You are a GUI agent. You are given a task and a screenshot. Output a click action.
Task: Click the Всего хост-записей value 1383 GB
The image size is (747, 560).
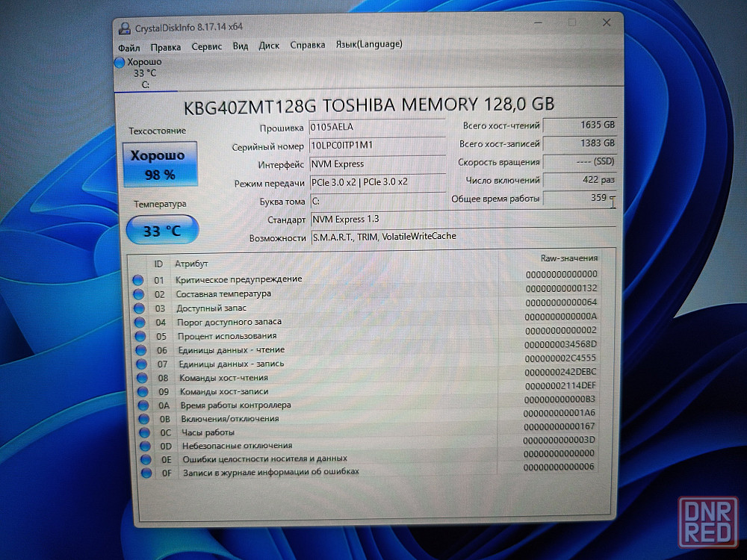(x=580, y=143)
